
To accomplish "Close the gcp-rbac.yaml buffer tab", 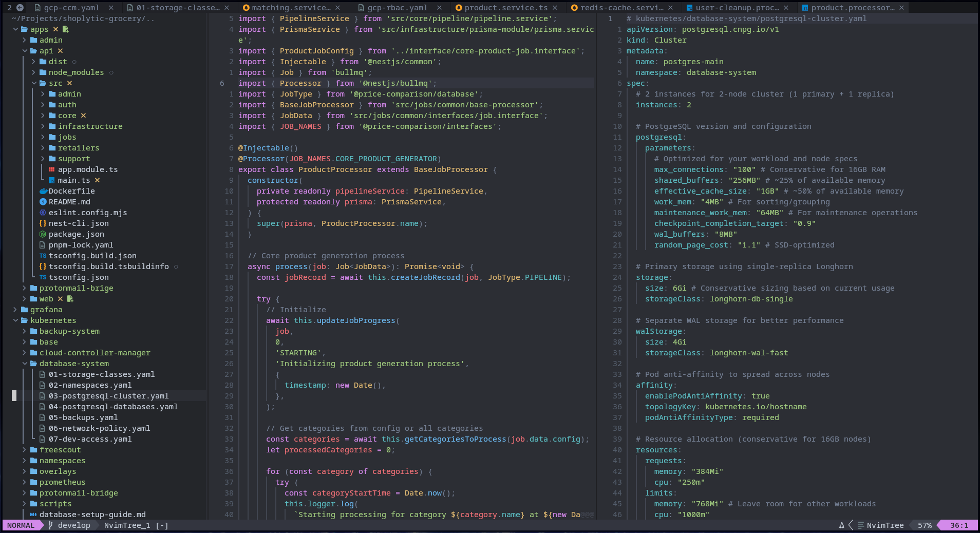I will coord(439,8).
